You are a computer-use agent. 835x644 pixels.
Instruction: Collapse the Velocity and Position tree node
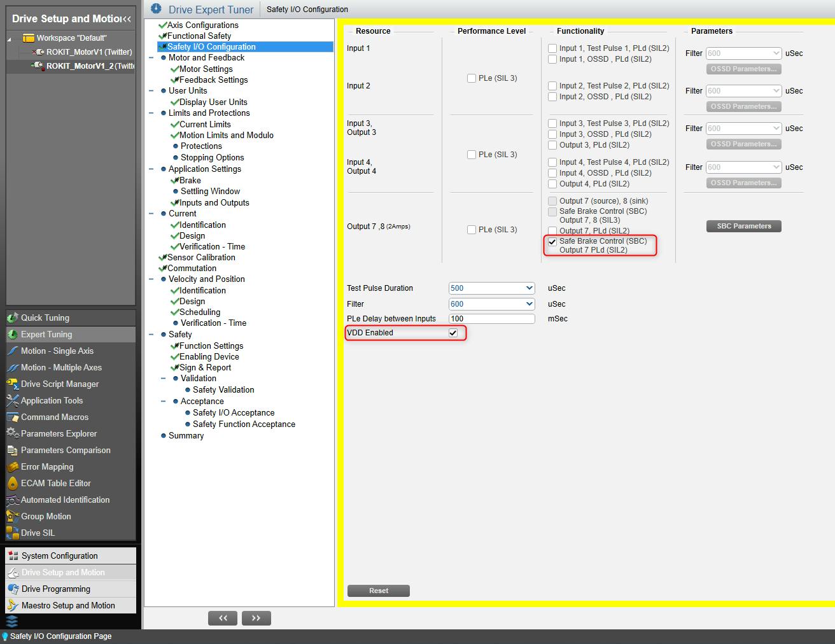pos(151,279)
